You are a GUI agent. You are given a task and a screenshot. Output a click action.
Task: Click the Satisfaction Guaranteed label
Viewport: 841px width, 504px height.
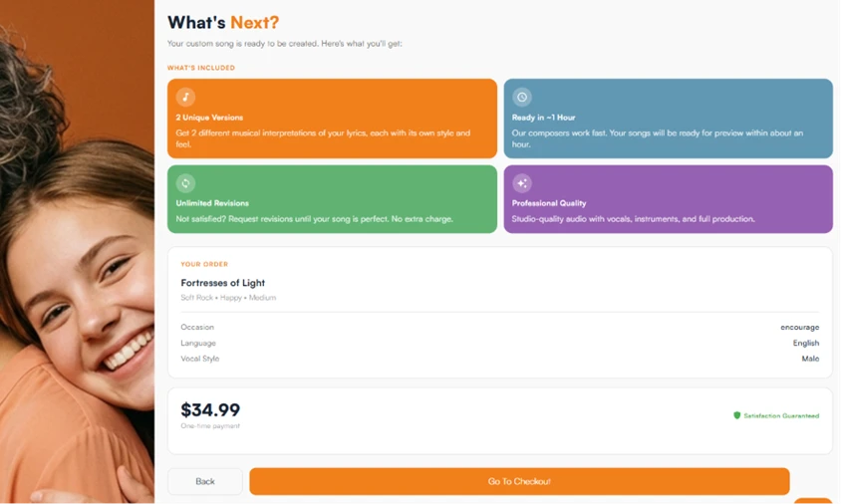point(781,416)
